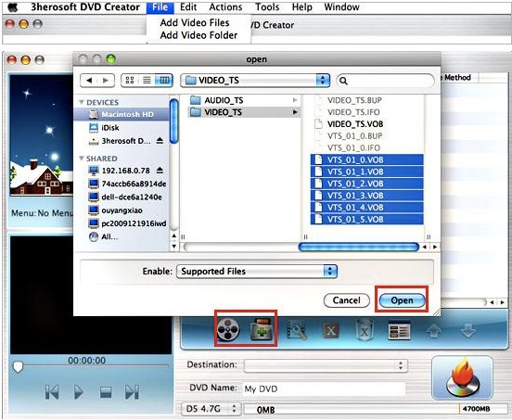Select iDisk in the sidebar
Viewport: 512px width, 420px height.
pos(122,128)
